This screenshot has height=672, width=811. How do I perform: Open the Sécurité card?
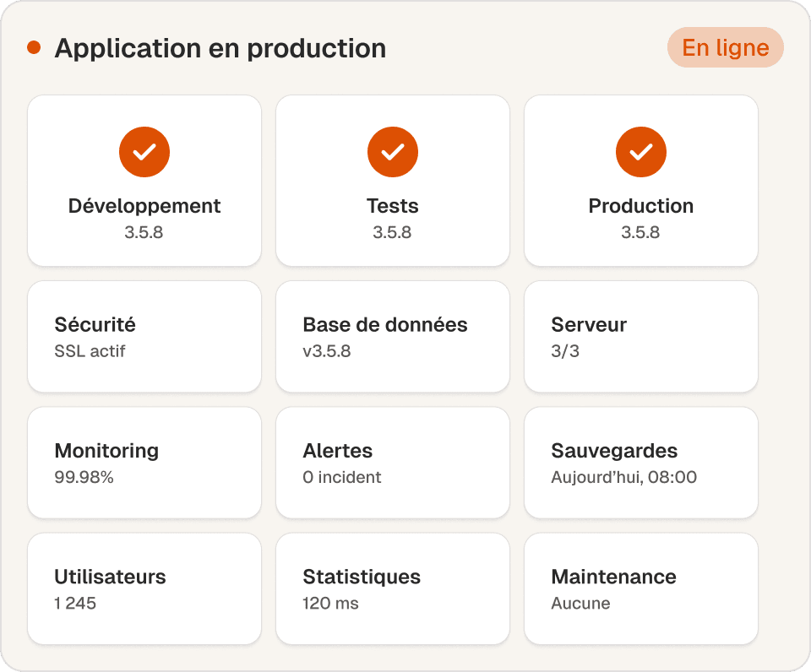[x=144, y=337]
